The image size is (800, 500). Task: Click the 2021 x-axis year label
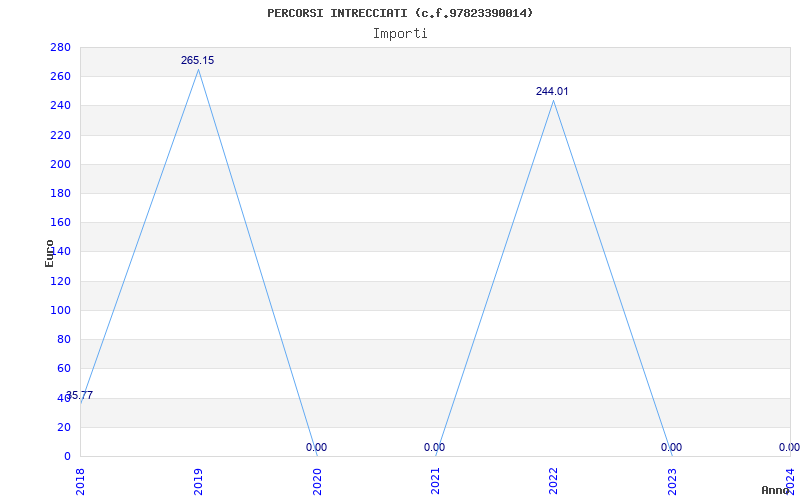tap(435, 482)
